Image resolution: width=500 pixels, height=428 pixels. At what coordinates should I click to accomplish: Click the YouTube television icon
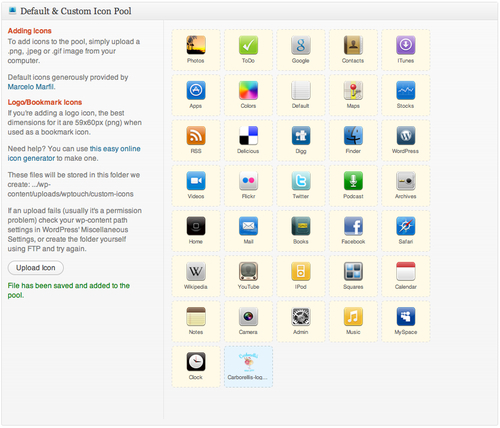click(x=248, y=271)
